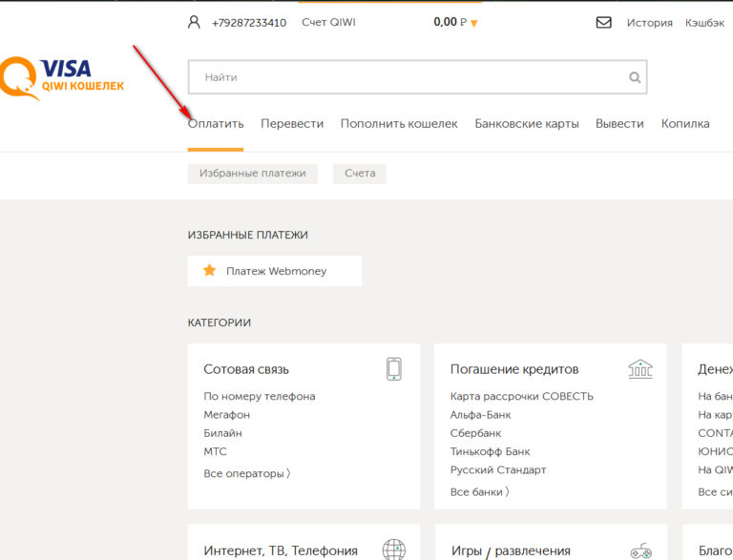
Task: Open the Перевести tab
Action: (292, 124)
